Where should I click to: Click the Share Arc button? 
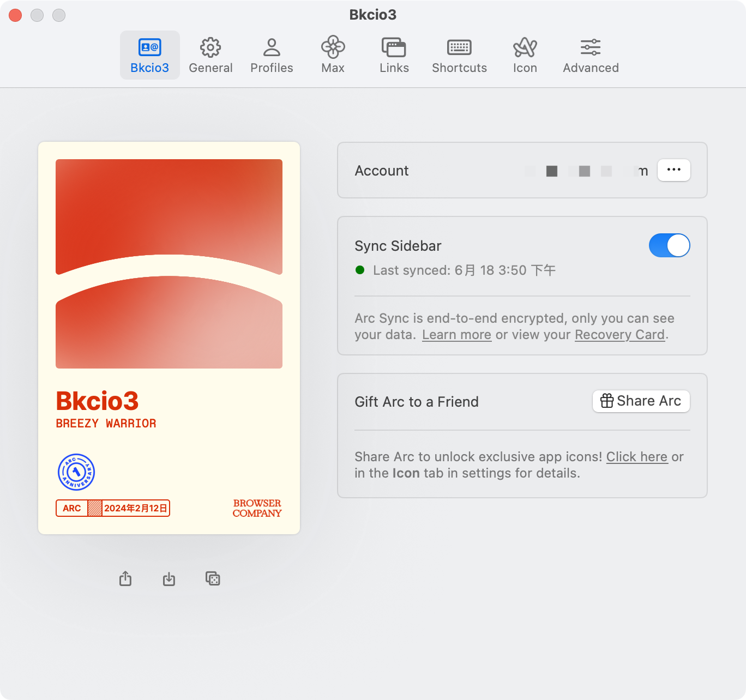pos(641,401)
